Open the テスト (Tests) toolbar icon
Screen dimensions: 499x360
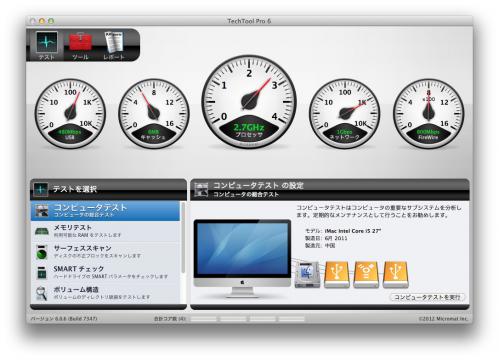(x=47, y=45)
